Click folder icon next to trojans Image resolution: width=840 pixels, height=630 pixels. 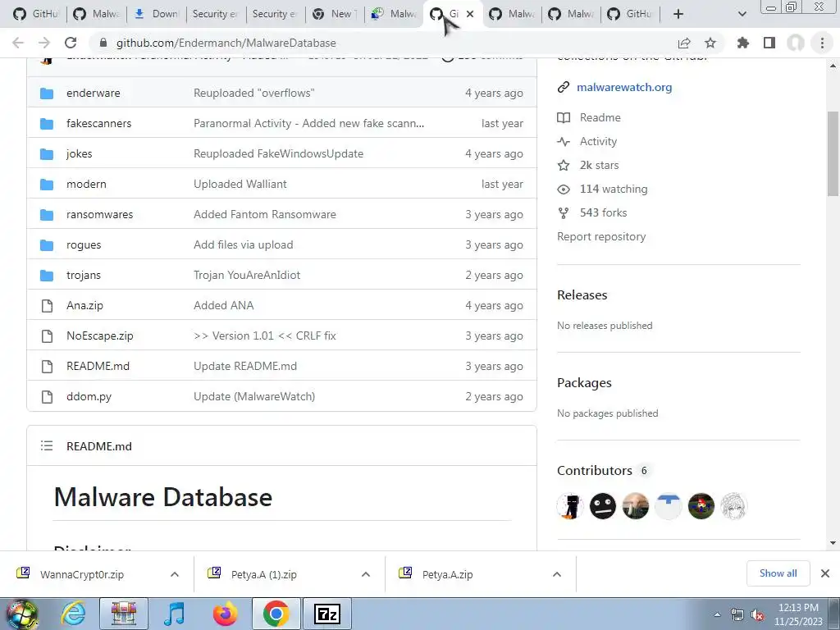(47, 276)
